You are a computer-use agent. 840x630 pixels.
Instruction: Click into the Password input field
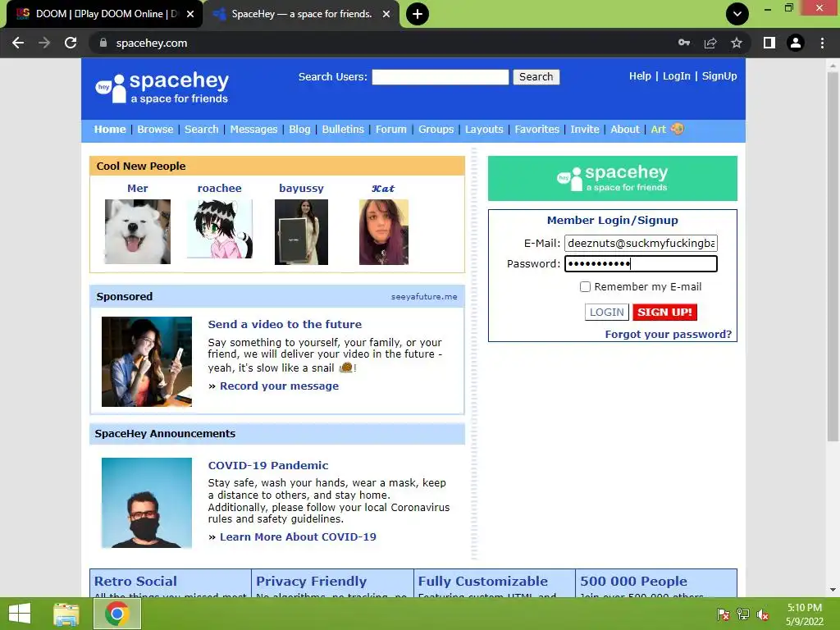[641, 263]
